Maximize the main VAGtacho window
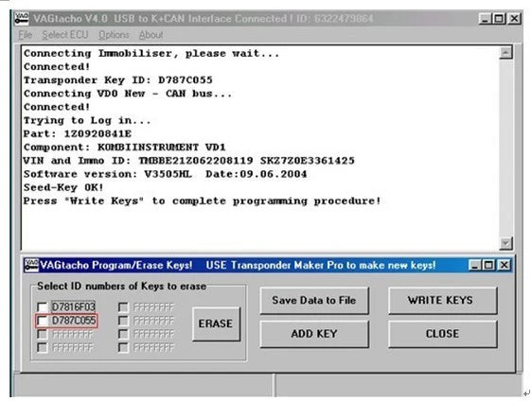 click(x=500, y=19)
